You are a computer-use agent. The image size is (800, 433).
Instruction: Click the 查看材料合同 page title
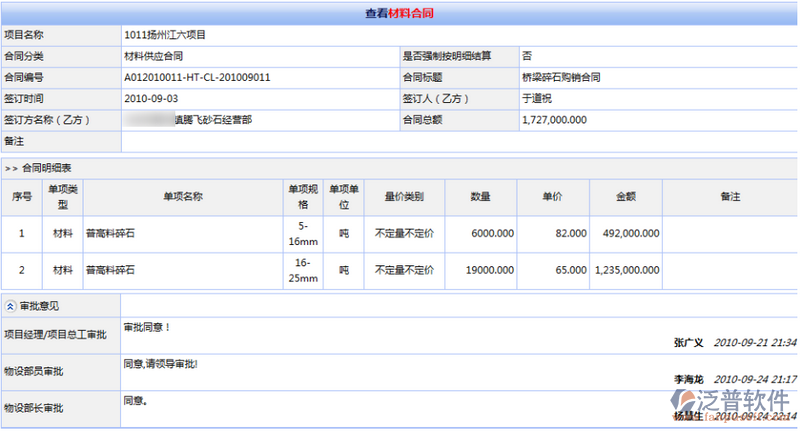click(x=399, y=14)
